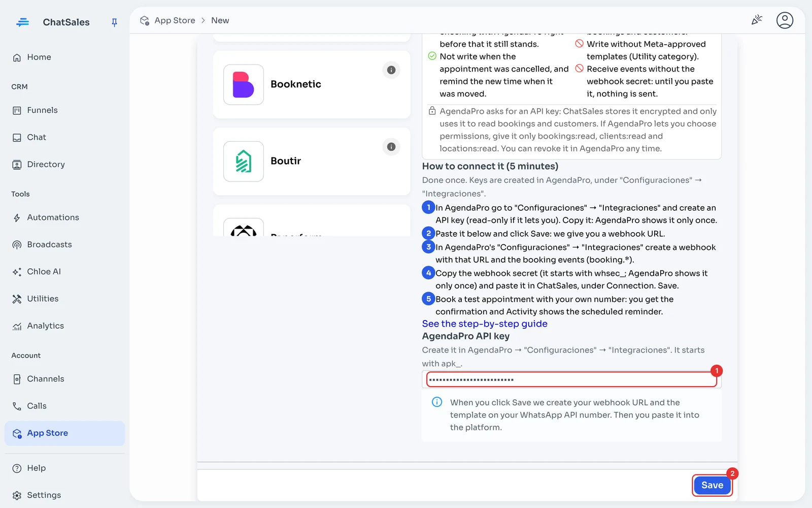This screenshot has height=508, width=812.
Task: Go to Home in sidebar
Action: click(64, 57)
